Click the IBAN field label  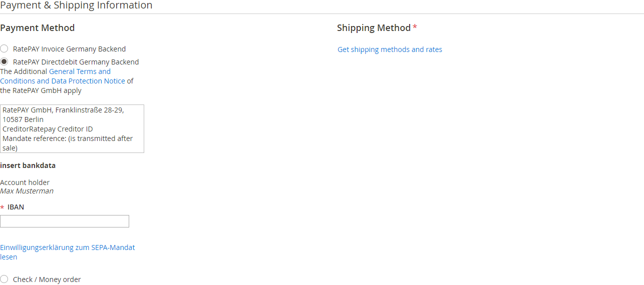[16, 207]
